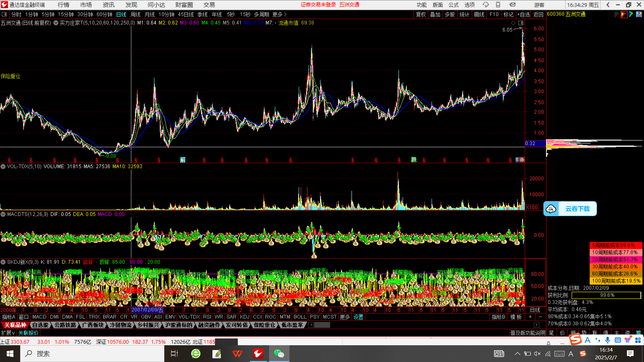The image size is (644, 362).
Task: Click the cloud download icon next to 云吞下载
Action: (551, 209)
